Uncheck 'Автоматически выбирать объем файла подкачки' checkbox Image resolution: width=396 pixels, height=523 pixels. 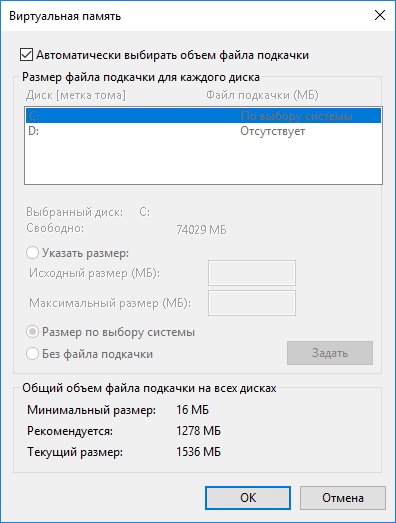26,55
